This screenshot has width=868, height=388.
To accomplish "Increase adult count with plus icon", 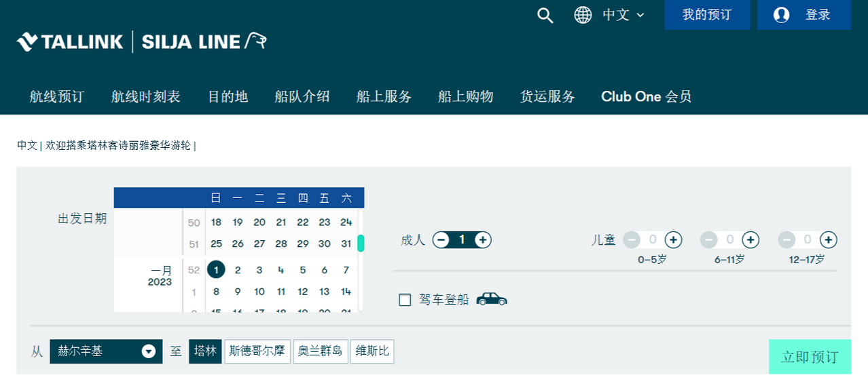I will (483, 239).
